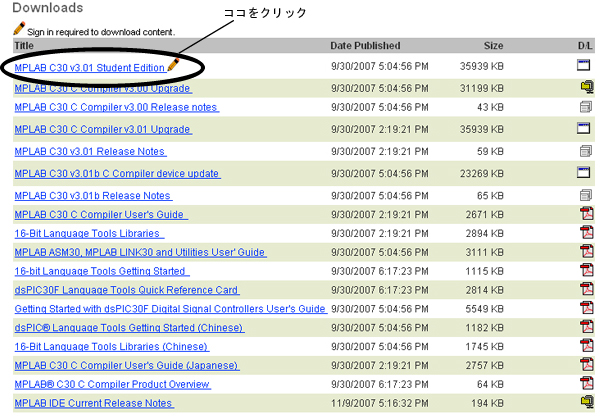Click PDF icon for dsPIC30F Quick Reference Card
This screenshot has height=419, width=604.
[x=587, y=289]
